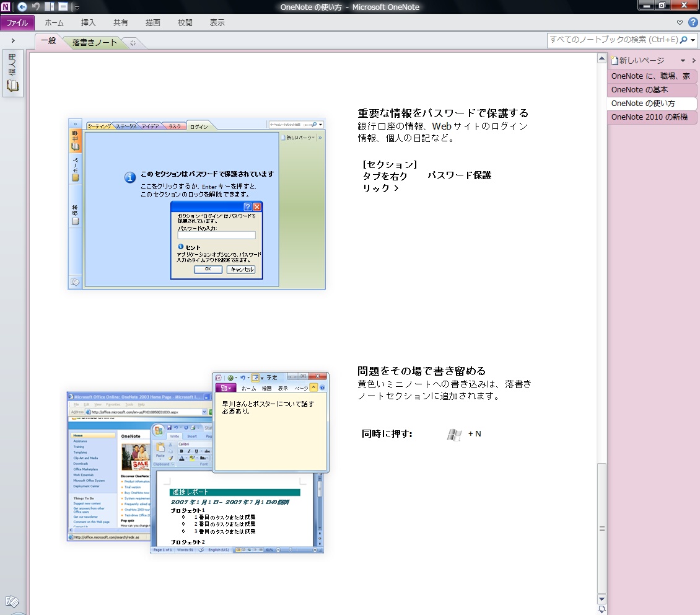Click the scroll down arrow on page scrollbar
The width and height of the screenshot is (700, 615).
click(x=602, y=600)
